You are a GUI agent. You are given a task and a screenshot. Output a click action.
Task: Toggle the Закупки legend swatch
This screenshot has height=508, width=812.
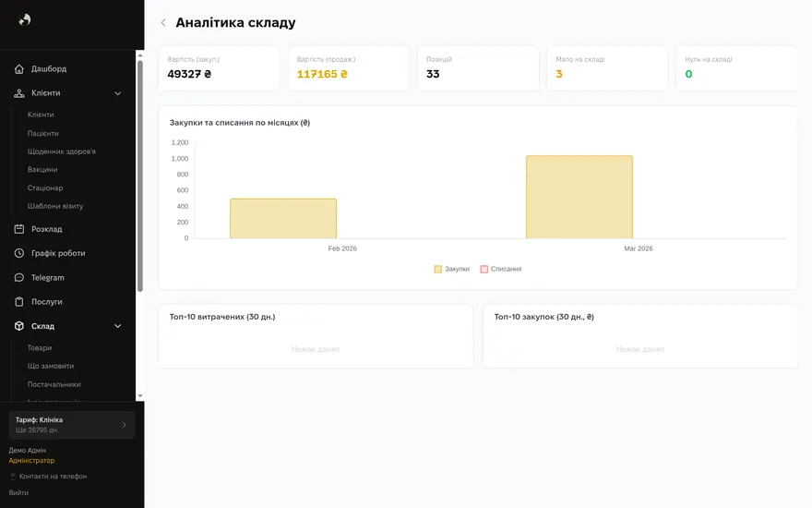[x=438, y=269]
